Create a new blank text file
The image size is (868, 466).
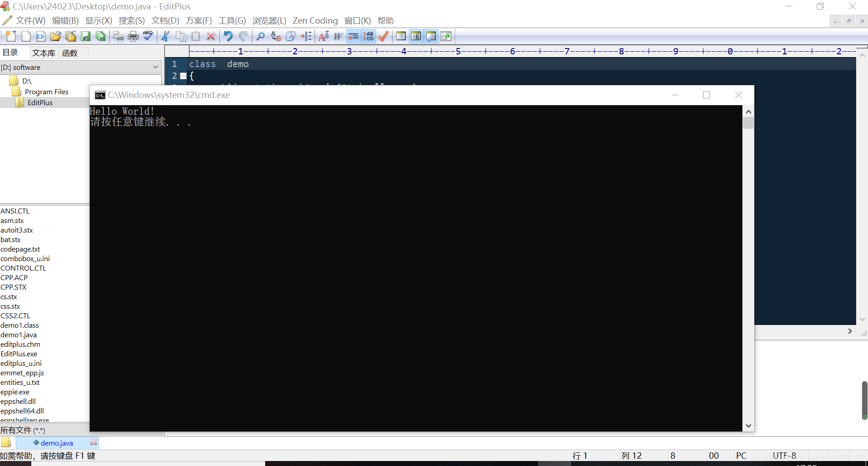tap(26, 36)
